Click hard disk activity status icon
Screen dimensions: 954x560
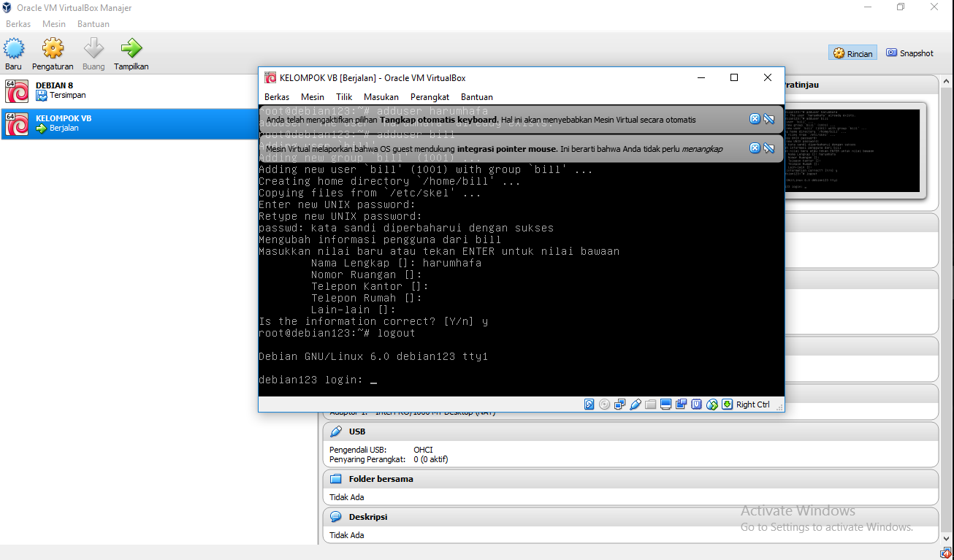tap(589, 404)
